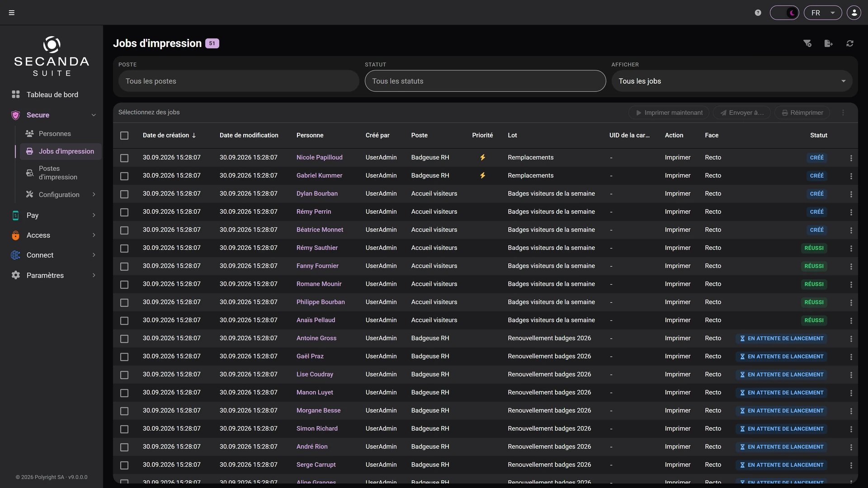Refresh the print jobs list
This screenshot has width=868, height=488.
(850, 43)
